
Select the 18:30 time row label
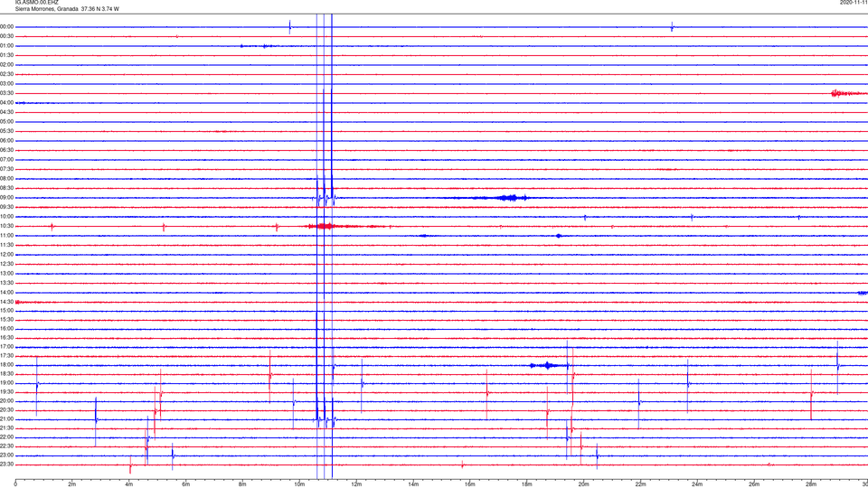point(7,374)
